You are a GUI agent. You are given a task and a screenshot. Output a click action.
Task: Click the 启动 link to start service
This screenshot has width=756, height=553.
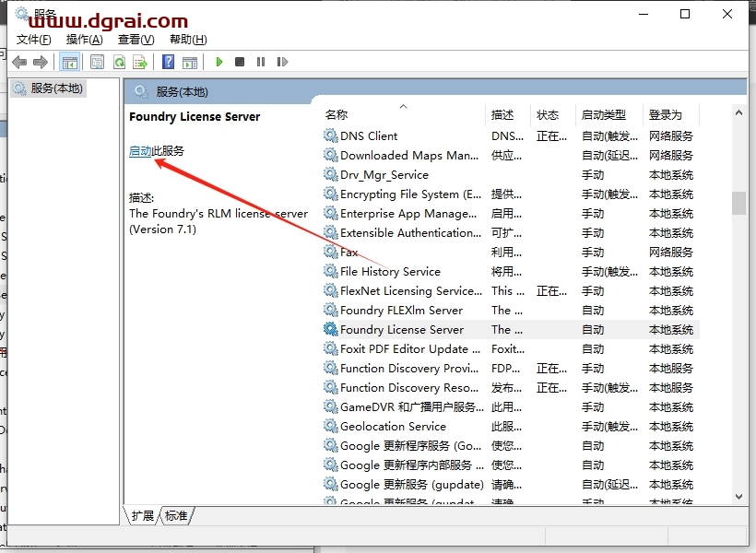click(140, 151)
